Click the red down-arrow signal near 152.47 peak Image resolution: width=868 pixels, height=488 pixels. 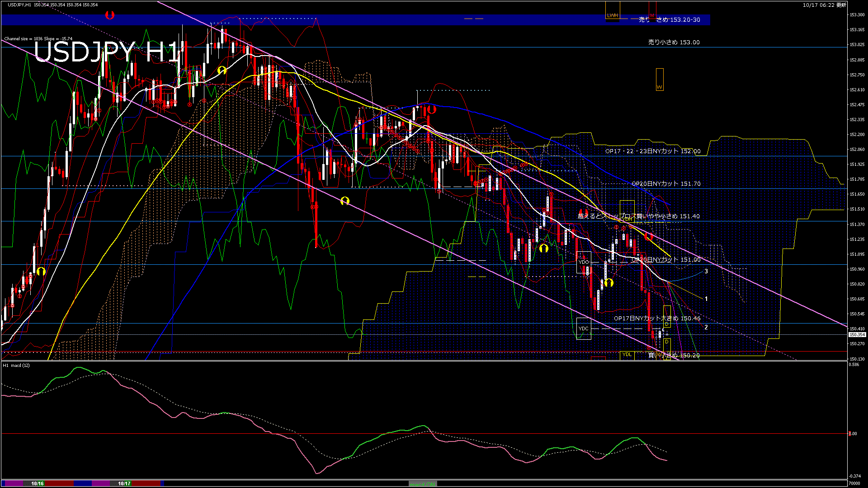point(432,109)
